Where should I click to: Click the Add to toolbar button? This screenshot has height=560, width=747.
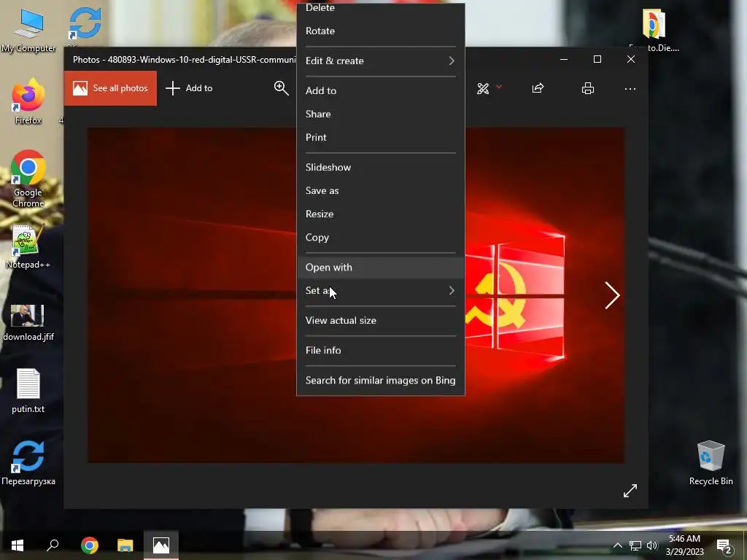pyautogui.click(x=189, y=88)
